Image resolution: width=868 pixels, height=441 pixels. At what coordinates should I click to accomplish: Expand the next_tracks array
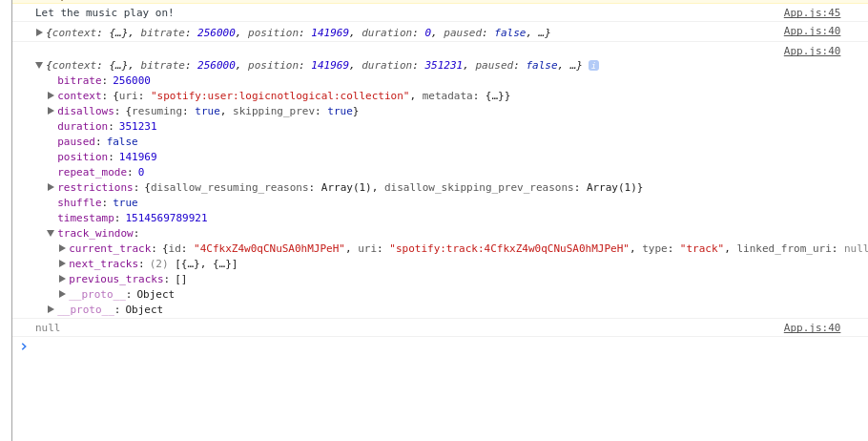click(x=63, y=263)
